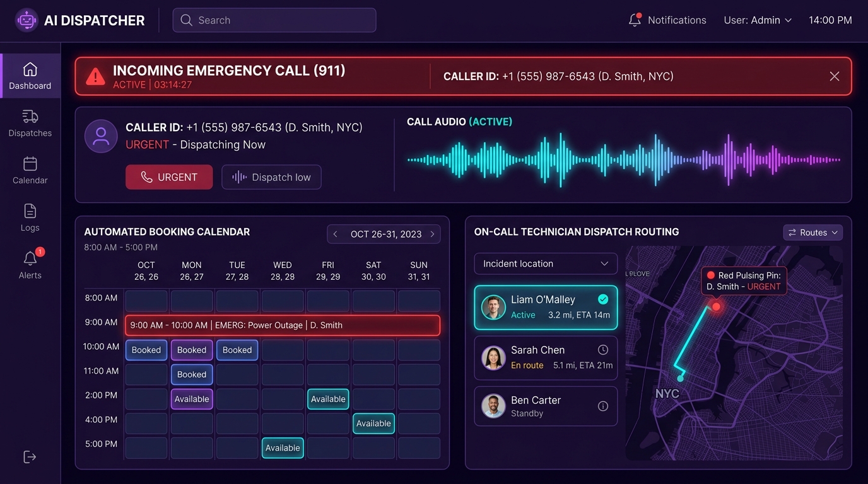Screen dimensions: 868x484
Task: Click the OCT 26-31, 2023 date range
Action: (x=386, y=234)
